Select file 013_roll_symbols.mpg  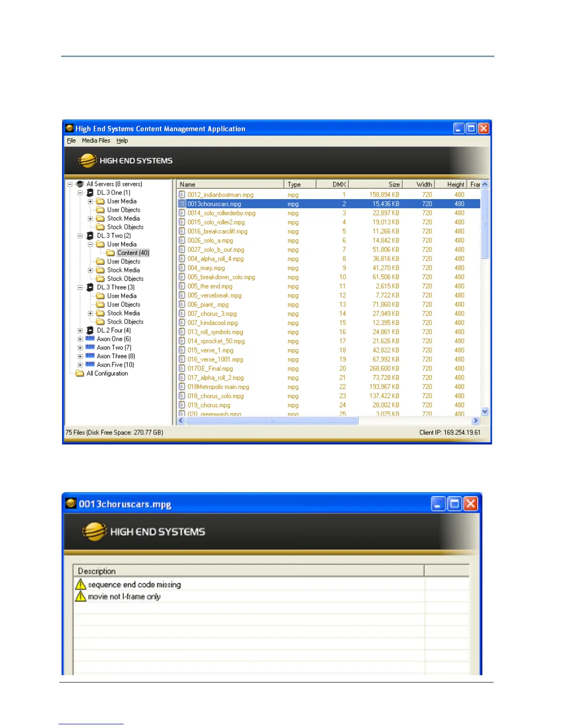(x=215, y=332)
